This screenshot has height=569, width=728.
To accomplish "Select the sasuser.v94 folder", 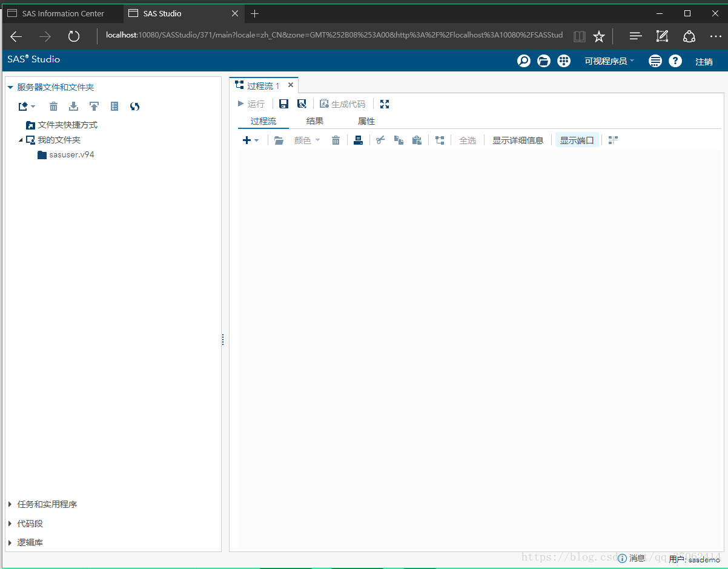I will point(71,155).
